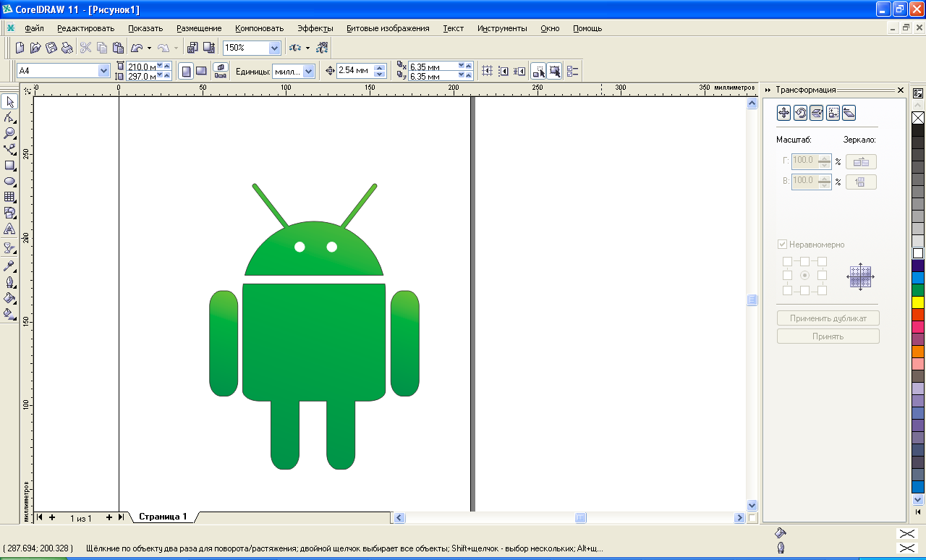Open the Единицы units dropdown

click(309, 71)
